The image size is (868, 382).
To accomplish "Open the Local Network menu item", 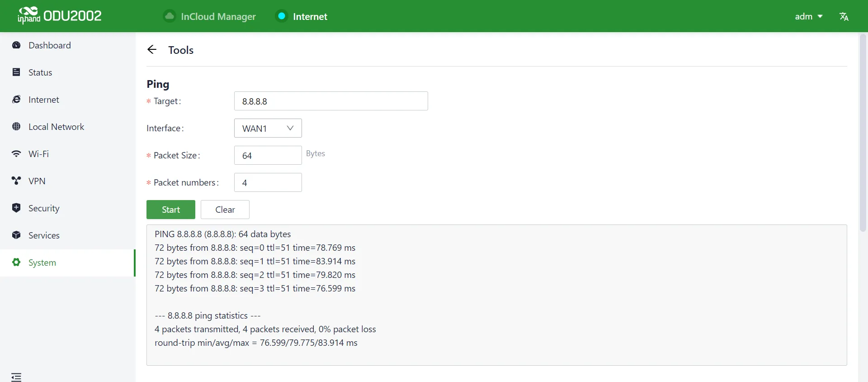I will tap(68, 127).
